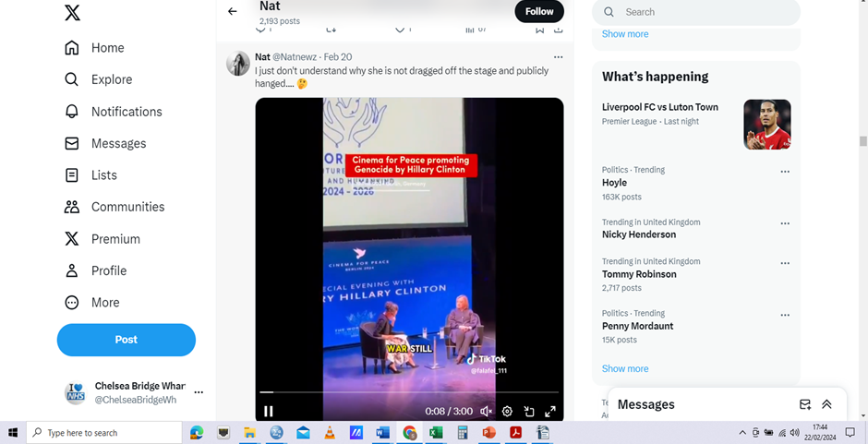Open options menu for Hoyle trend
The image size is (868, 444).
[x=785, y=172]
